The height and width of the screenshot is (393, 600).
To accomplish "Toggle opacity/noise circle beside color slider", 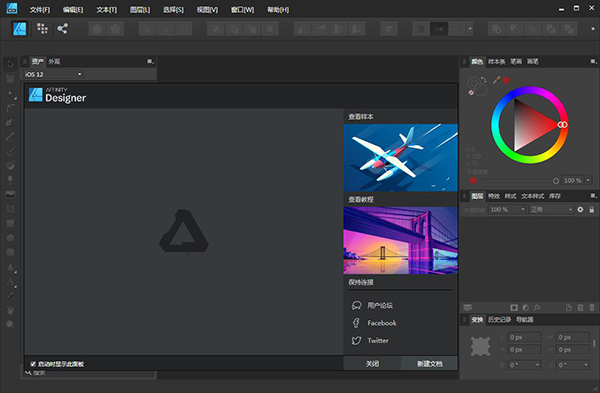I will tap(473, 181).
